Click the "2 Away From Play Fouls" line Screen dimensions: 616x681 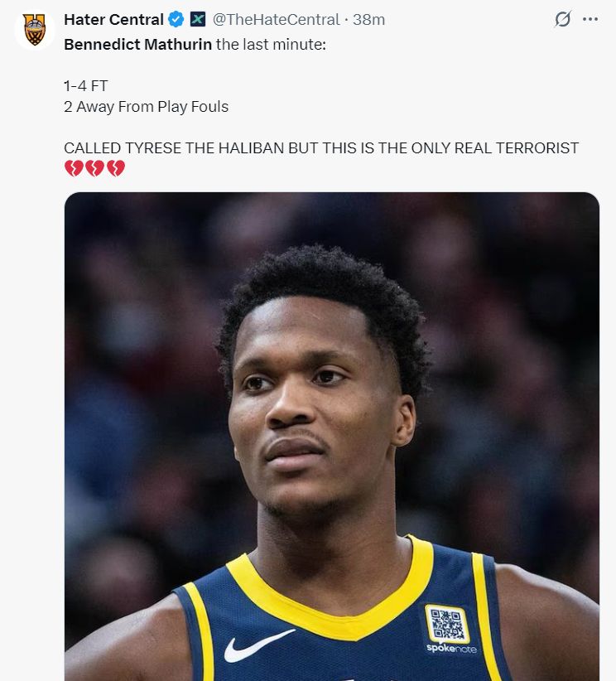click(146, 107)
